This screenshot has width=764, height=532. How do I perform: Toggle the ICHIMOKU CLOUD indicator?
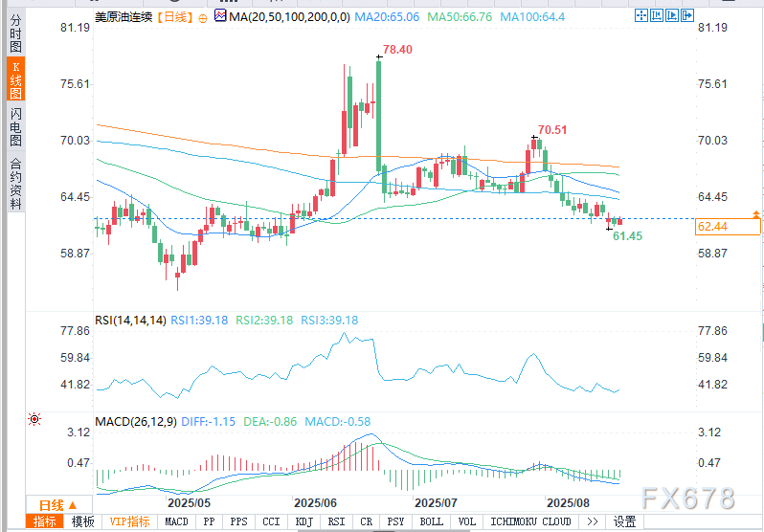click(531, 521)
